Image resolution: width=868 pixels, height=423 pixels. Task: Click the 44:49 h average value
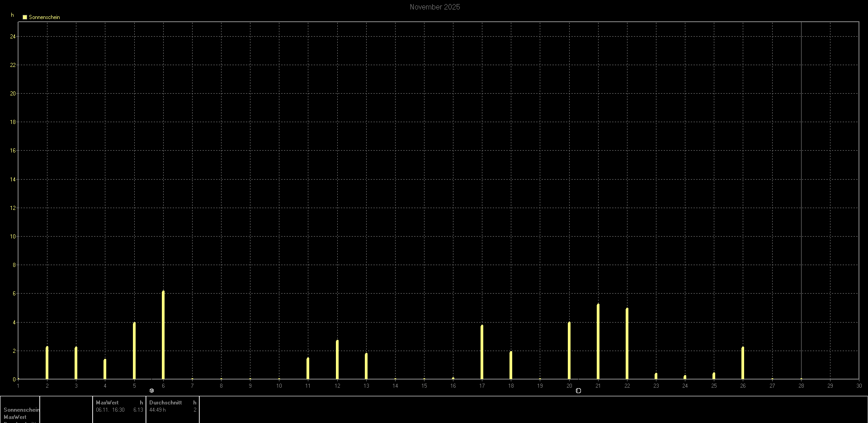(157, 410)
